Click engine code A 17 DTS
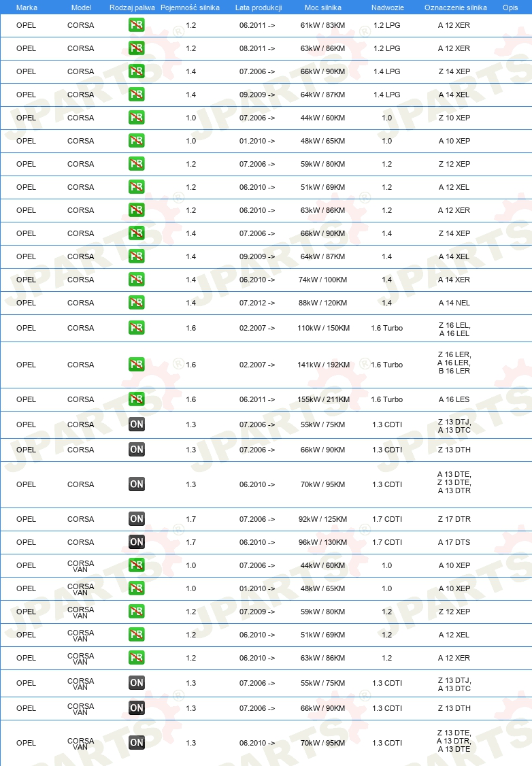Viewport: 532px width, 766px height. [x=454, y=542]
